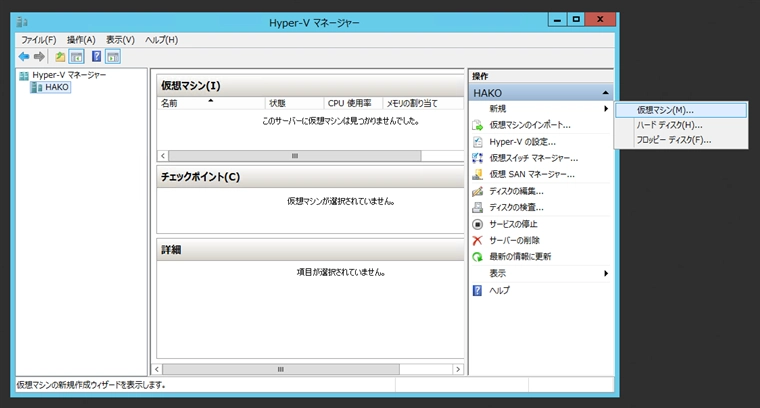The height and width of the screenshot is (408, 760).
Task: Click the Forward arrow toolbar icon
Action: 39,57
